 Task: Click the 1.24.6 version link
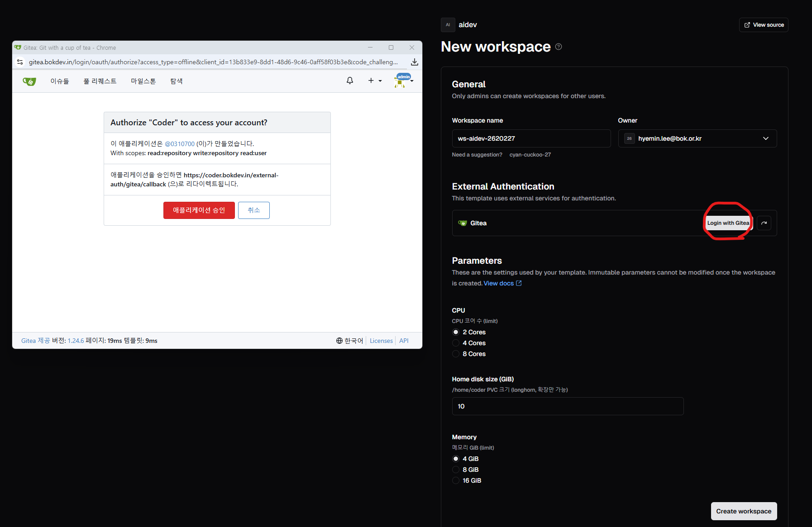(76, 341)
